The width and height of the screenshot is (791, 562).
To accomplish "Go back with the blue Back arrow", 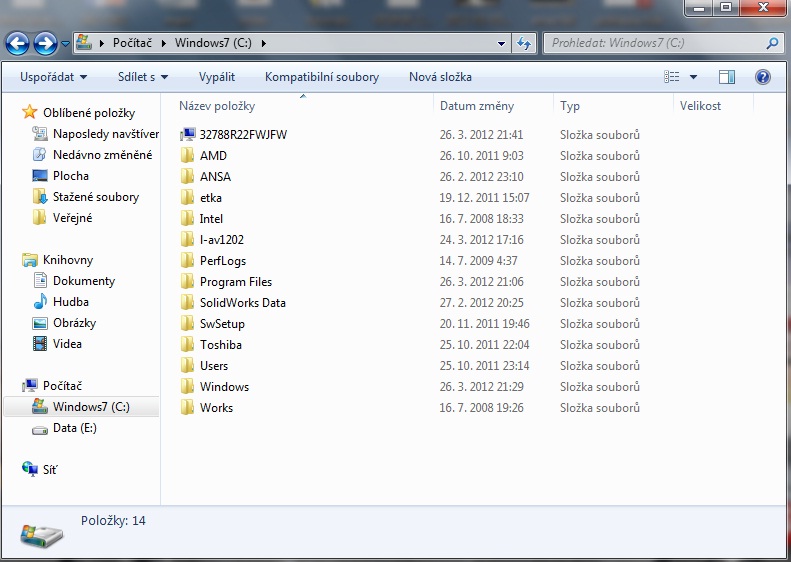I will click(18, 43).
